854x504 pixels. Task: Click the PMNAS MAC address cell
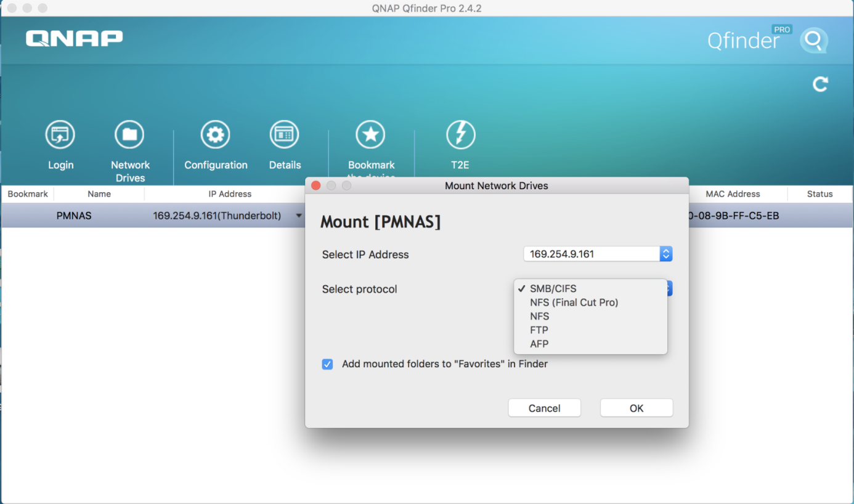tap(734, 216)
